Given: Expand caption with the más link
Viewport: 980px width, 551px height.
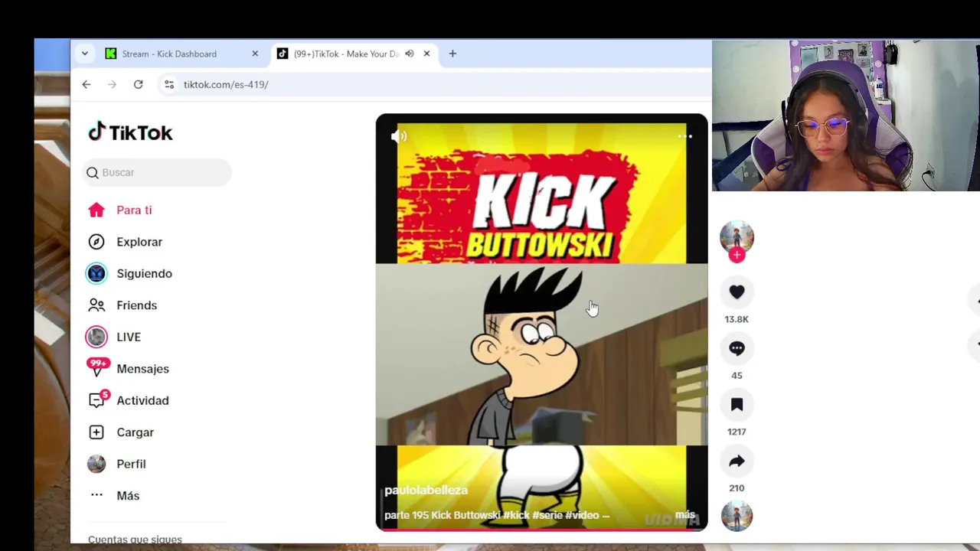Looking at the screenshot, I should pyautogui.click(x=685, y=514).
